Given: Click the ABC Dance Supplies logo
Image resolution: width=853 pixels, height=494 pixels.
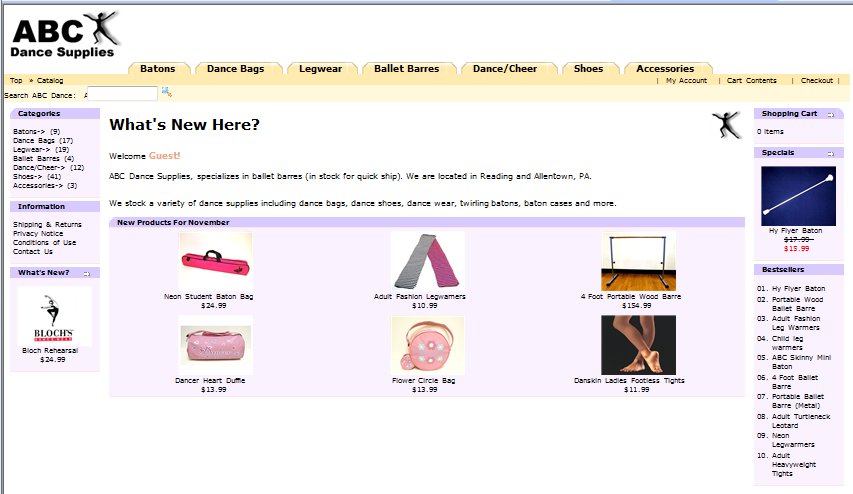Looking at the screenshot, I should pos(65,35).
